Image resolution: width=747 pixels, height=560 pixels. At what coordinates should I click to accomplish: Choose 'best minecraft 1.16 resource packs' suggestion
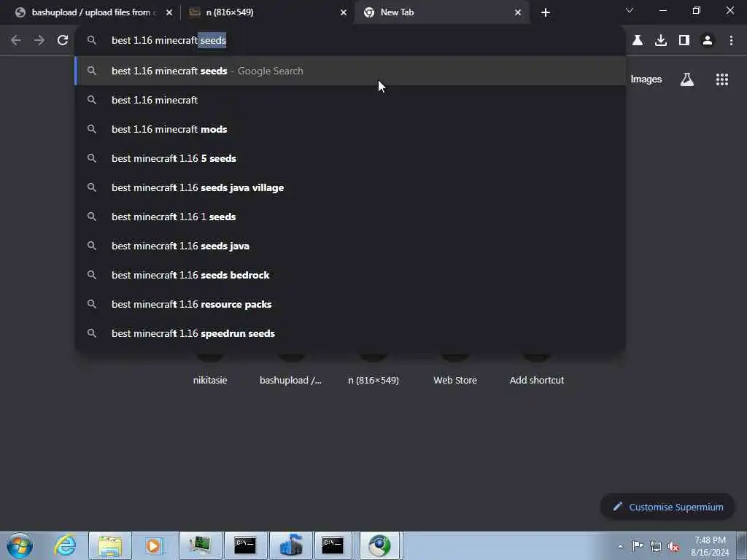(x=350, y=304)
